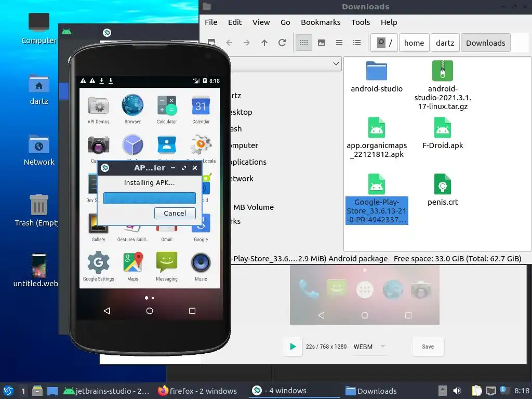
Task: Click the 8:18 taskbar clock
Action: [x=522, y=391]
